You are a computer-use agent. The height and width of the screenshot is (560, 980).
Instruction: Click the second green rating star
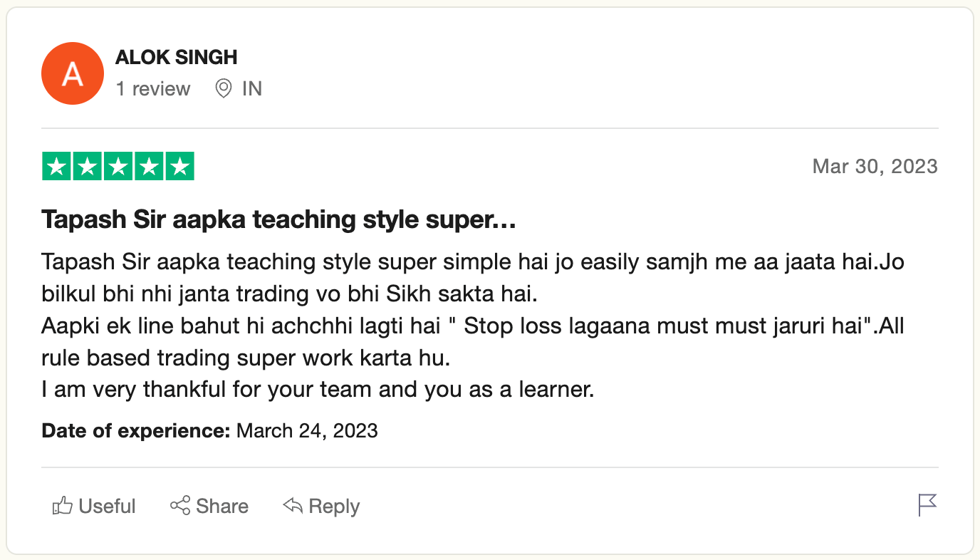click(88, 167)
